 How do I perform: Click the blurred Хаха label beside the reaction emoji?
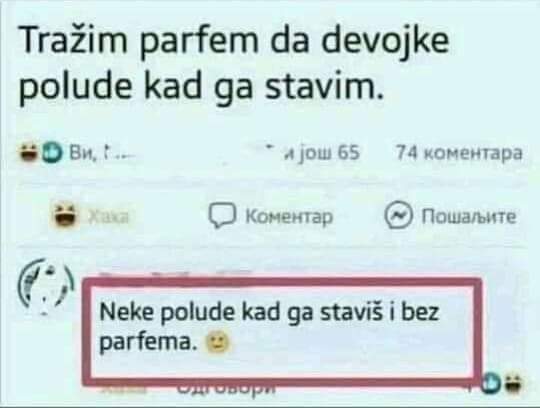tap(109, 217)
